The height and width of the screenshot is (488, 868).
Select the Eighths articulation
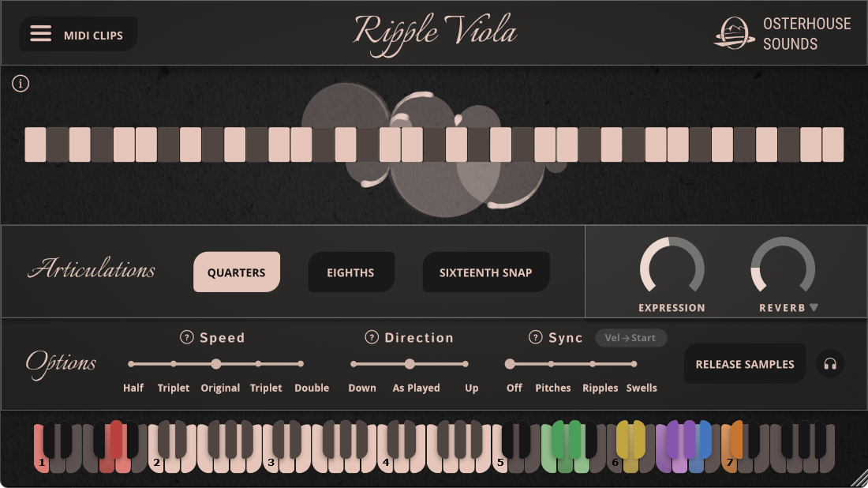pos(351,272)
